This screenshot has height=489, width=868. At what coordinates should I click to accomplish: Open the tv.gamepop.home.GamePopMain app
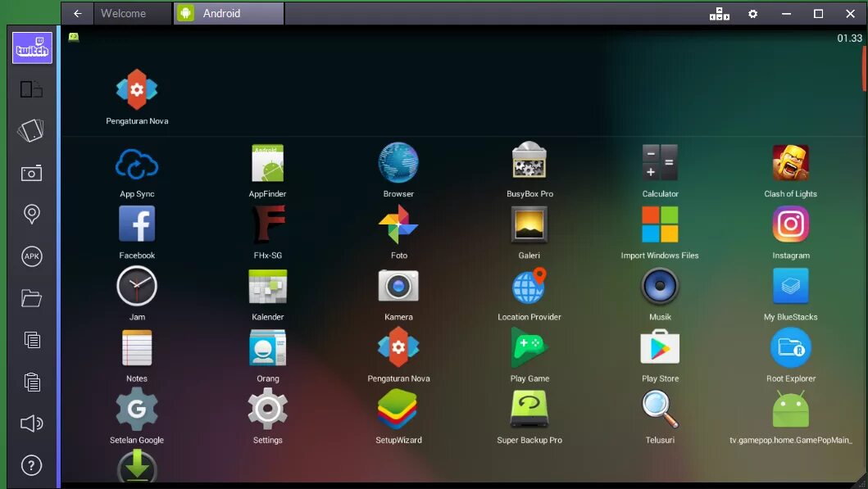pyautogui.click(x=790, y=417)
